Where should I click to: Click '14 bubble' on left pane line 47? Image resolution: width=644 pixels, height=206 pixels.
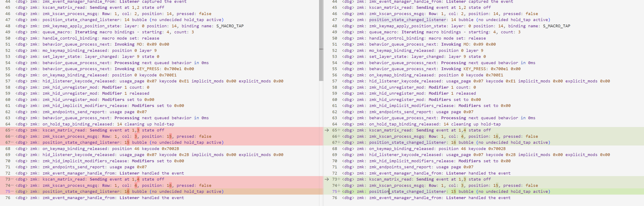click(x=135, y=20)
